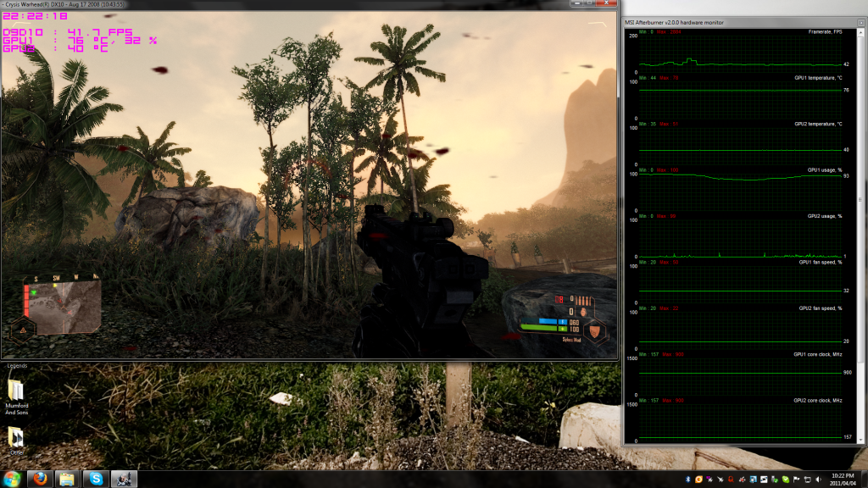Open Windows Explorer from the taskbar
868x488 pixels.
68,479
